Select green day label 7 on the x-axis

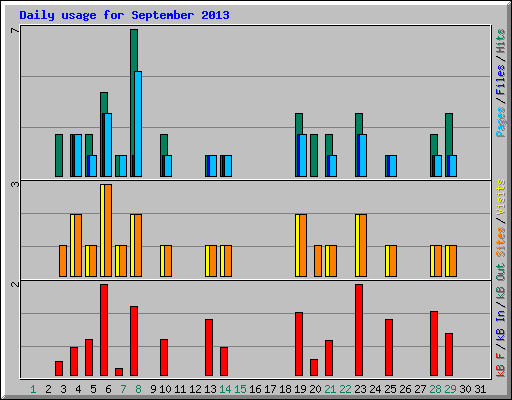[x=123, y=389]
